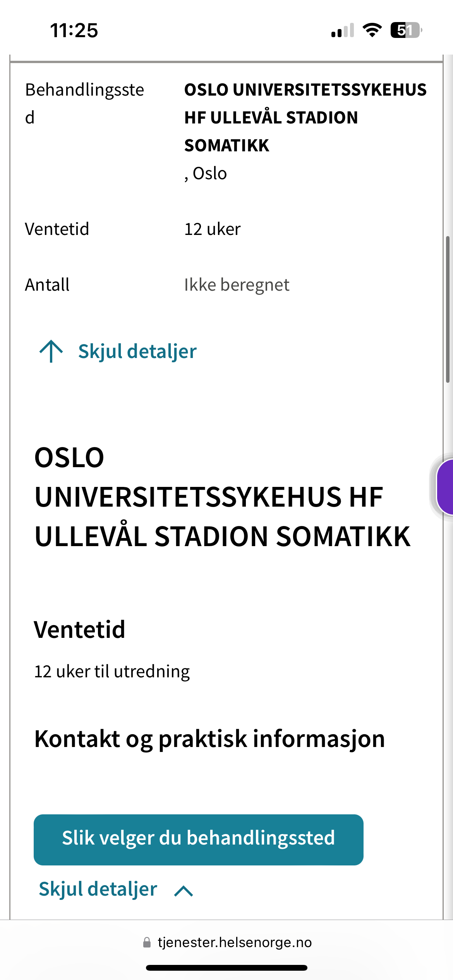Click the up arrow beside top Skjul detaljer
Screen dimensions: 453x980
51,351
